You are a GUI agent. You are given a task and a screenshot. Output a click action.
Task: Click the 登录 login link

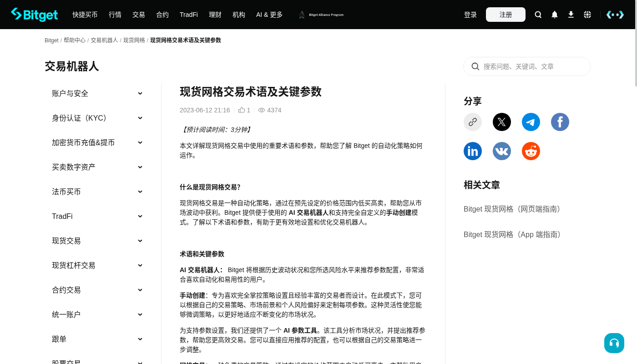coord(470,15)
